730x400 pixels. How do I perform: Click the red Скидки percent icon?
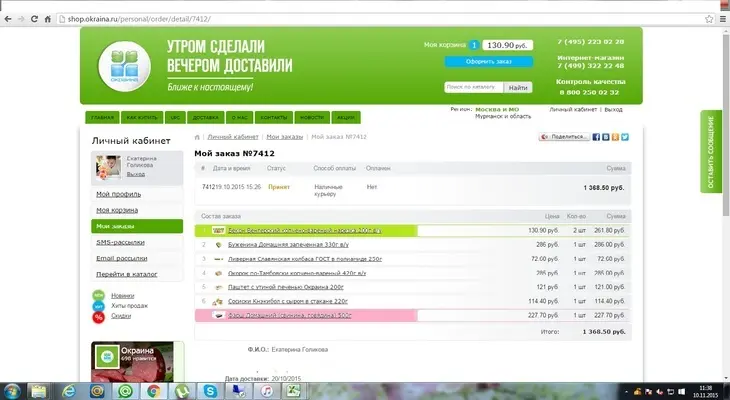(x=98, y=318)
